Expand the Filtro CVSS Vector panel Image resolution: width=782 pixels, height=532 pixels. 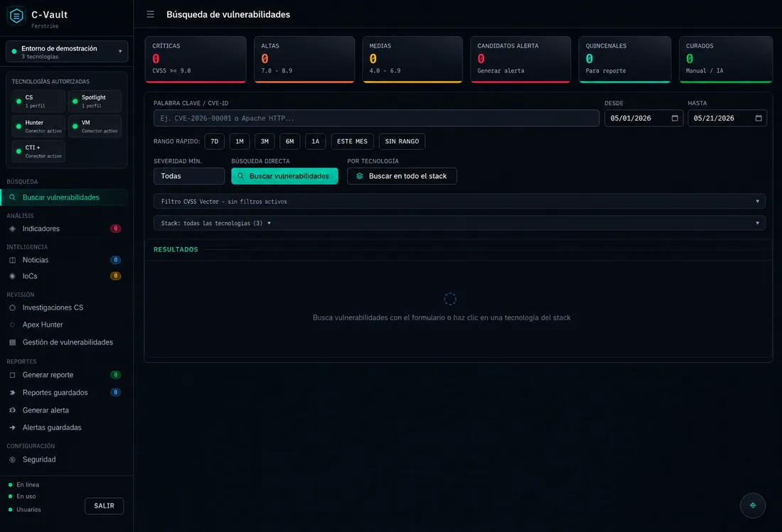click(x=459, y=201)
